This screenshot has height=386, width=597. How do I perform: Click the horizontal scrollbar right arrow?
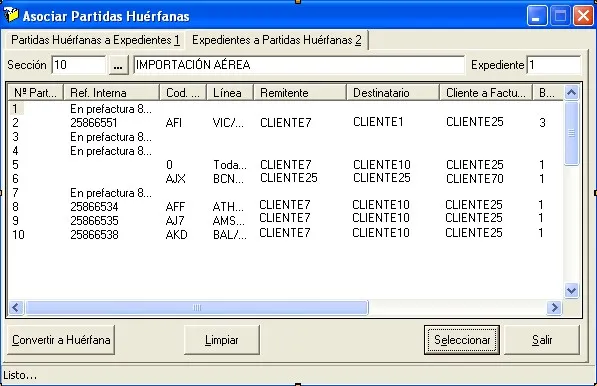(554, 307)
